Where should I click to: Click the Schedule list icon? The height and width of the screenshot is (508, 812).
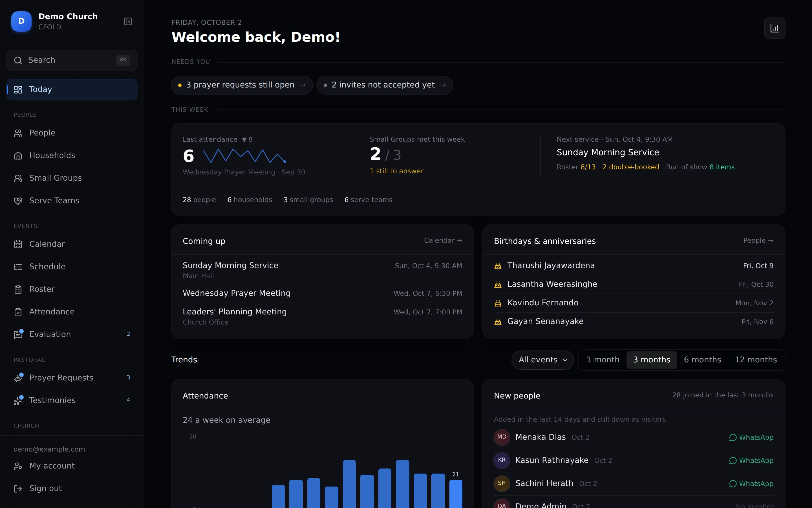point(18,267)
